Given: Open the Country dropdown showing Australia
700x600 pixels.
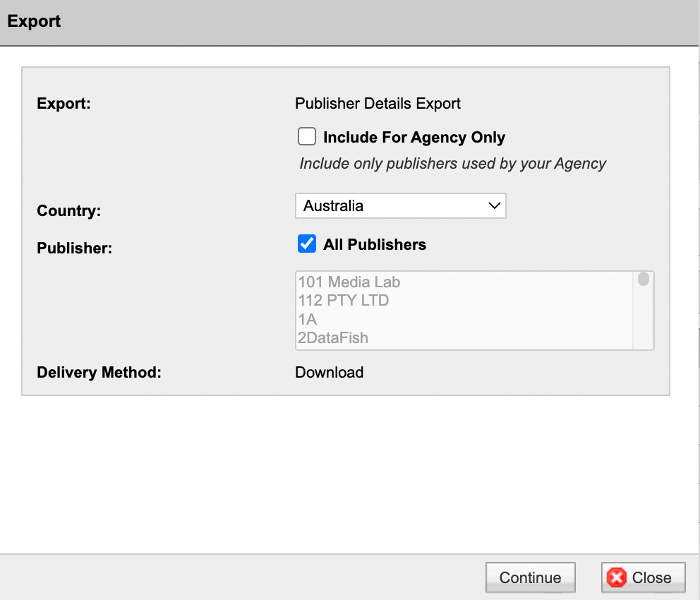Looking at the screenshot, I should coord(400,206).
